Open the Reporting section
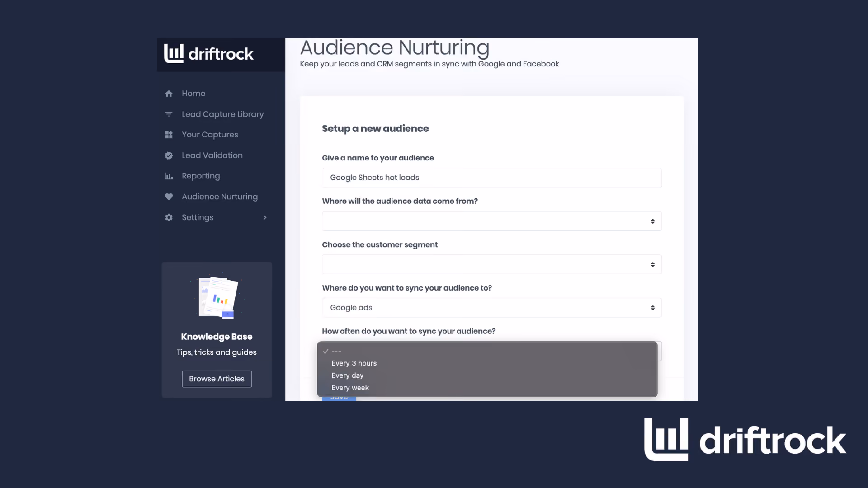Image resolution: width=868 pixels, height=488 pixels. point(201,176)
